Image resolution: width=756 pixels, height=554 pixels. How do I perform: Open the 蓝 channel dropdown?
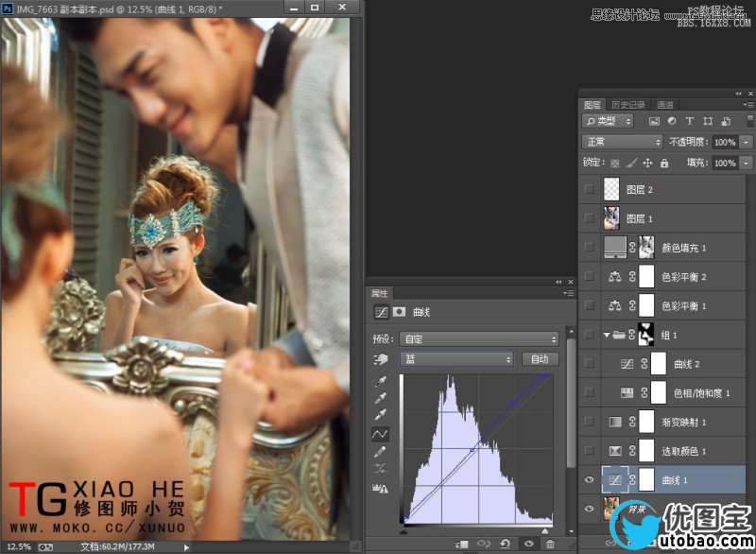[x=456, y=359]
